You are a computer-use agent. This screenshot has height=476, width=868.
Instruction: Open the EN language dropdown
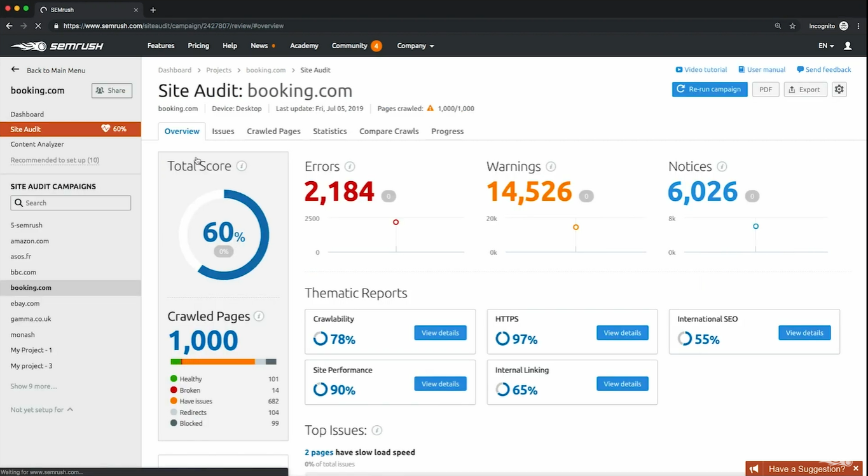pyautogui.click(x=826, y=46)
